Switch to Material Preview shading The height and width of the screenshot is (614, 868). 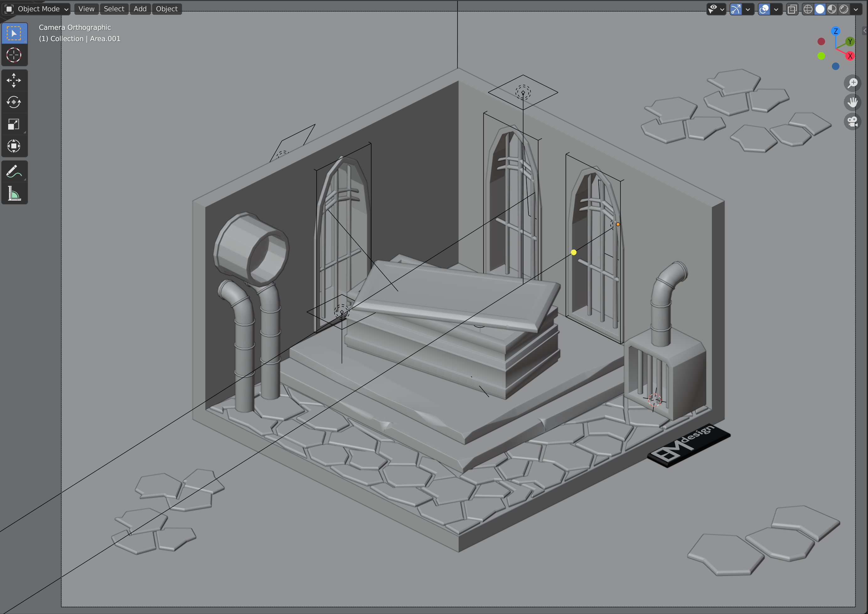point(832,9)
